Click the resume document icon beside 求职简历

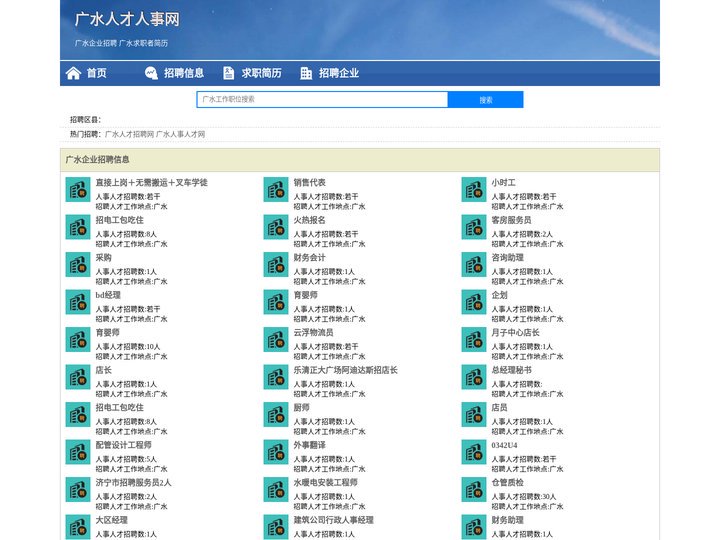[228, 73]
